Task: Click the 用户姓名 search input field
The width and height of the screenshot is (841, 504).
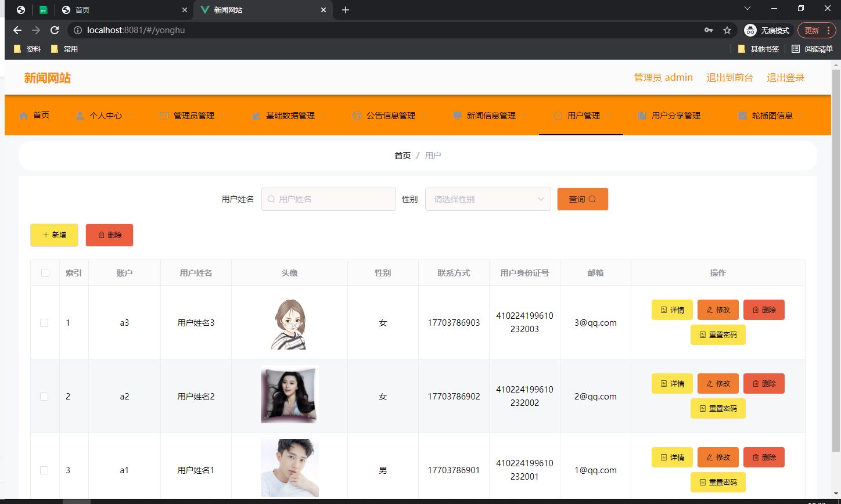Action: (x=329, y=199)
